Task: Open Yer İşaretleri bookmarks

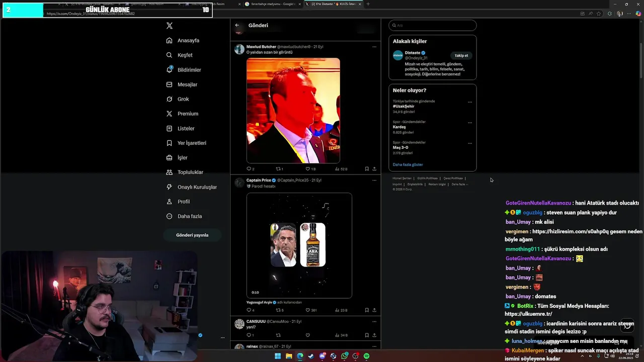Action: click(x=186, y=143)
